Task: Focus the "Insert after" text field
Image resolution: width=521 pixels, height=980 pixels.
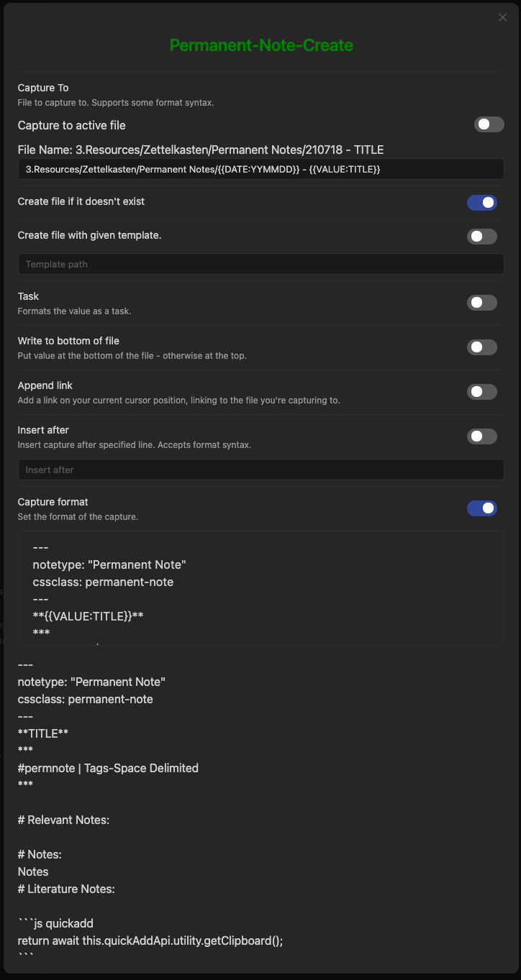Action: coord(260,469)
